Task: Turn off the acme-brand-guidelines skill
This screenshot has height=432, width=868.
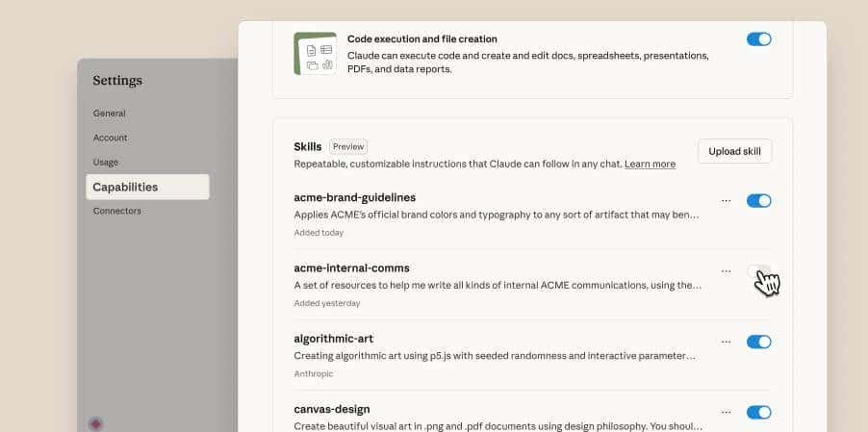Action: [x=758, y=201]
